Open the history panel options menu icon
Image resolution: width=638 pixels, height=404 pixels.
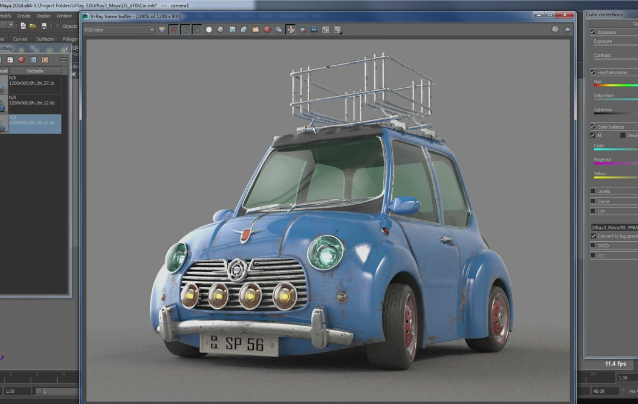[63, 60]
